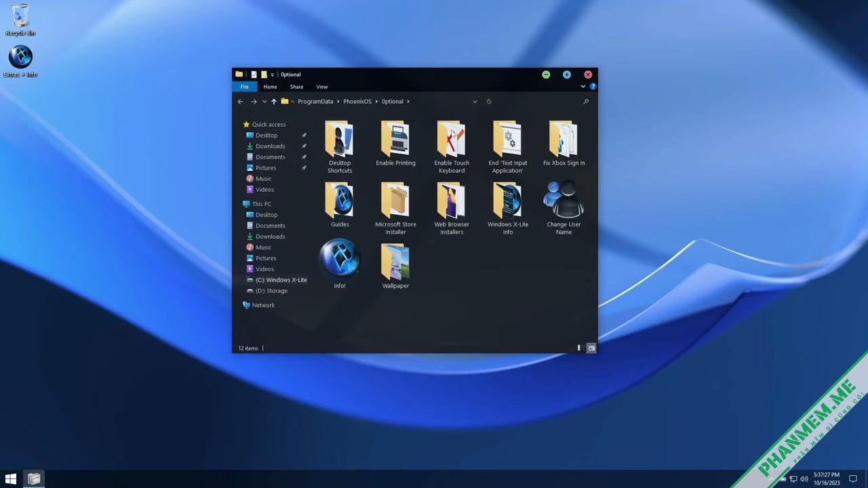Open the Wallpaper folder
This screenshot has width=868, height=488.
pos(395,266)
